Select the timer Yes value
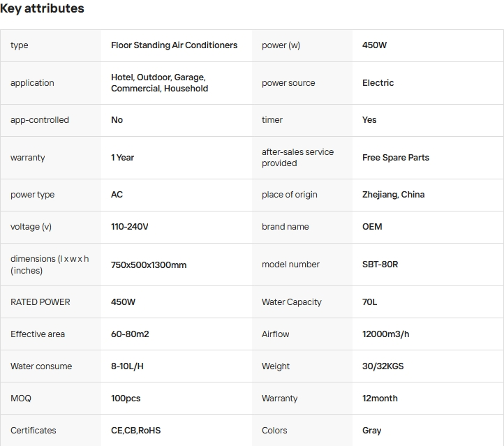This screenshot has width=504, height=446. click(x=369, y=120)
